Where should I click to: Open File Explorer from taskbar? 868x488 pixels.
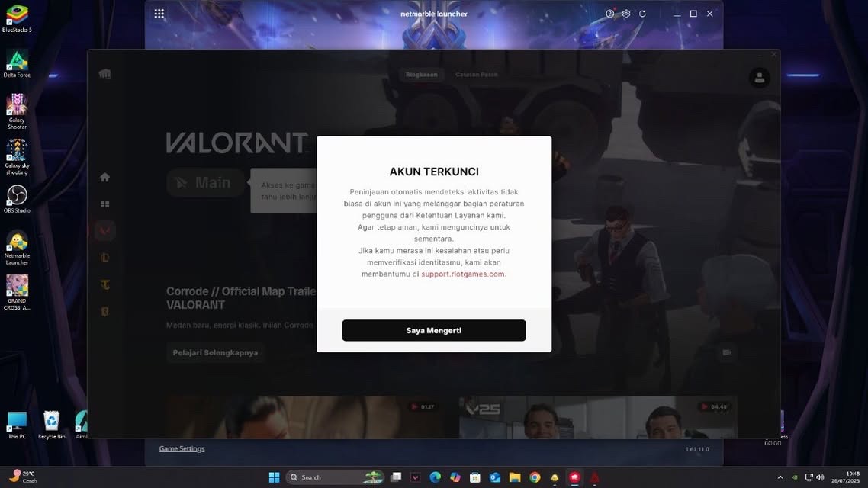tap(515, 477)
